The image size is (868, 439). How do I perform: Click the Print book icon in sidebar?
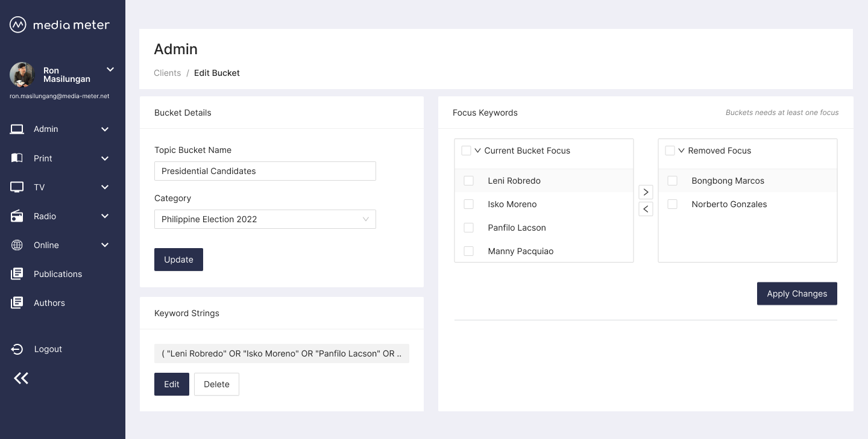(17, 158)
